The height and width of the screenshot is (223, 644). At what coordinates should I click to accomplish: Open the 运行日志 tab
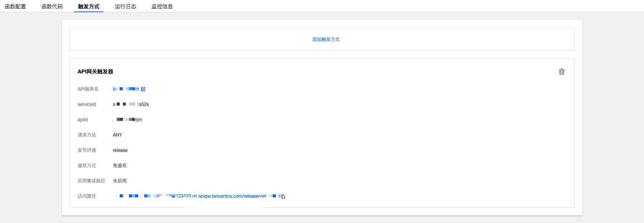[126, 7]
